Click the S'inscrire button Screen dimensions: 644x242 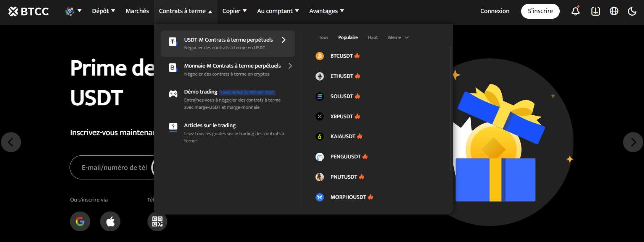coord(540,11)
